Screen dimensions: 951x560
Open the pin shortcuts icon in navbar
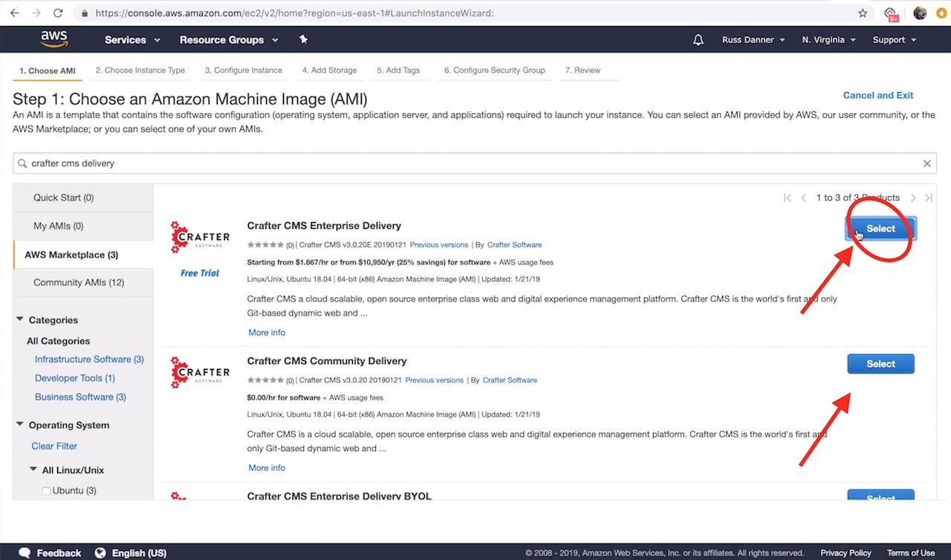click(x=303, y=39)
